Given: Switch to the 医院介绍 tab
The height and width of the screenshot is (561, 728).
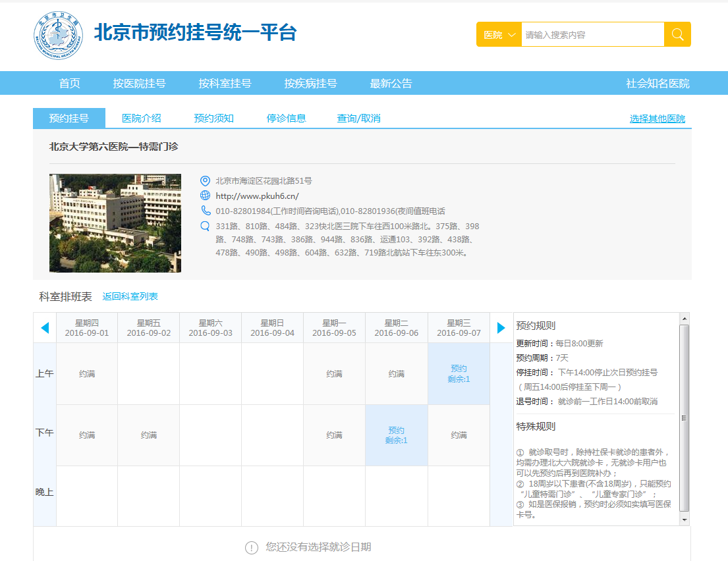Looking at the screenshot, I should coord(142,119).
